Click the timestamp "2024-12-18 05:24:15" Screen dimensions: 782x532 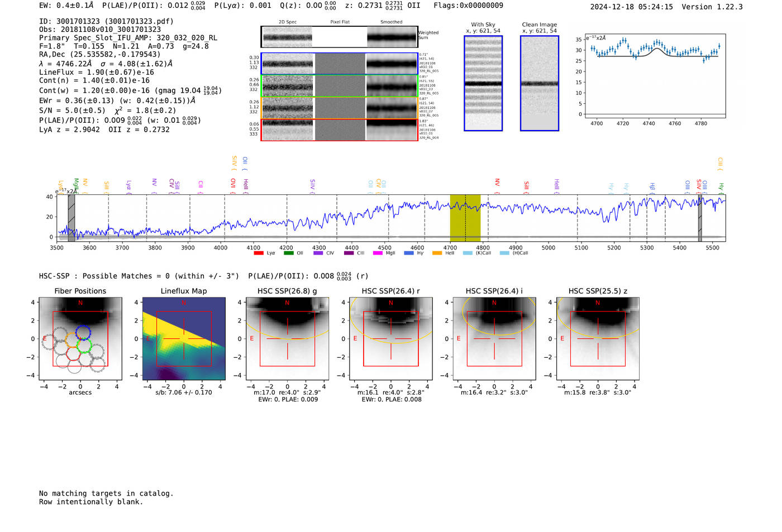[x=631, y=7]
